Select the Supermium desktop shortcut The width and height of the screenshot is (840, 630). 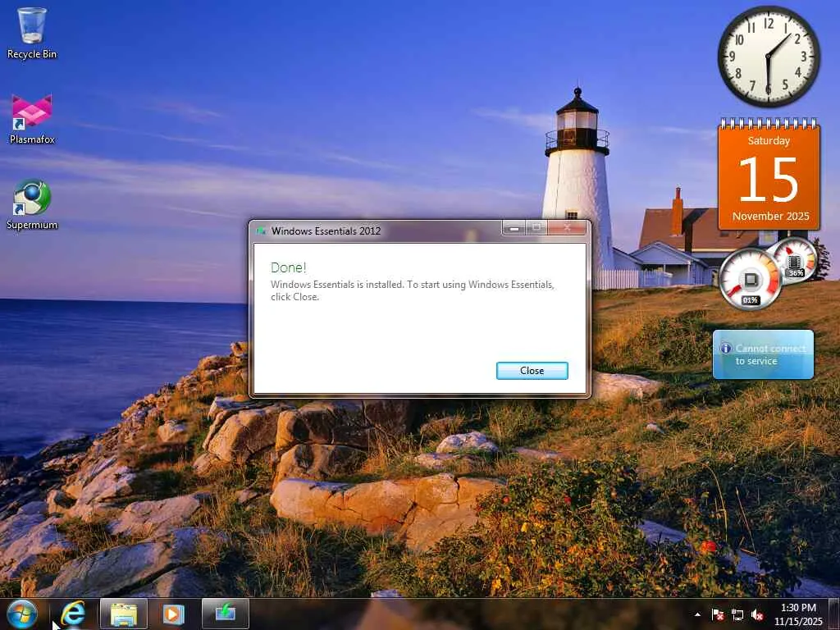coord(32,205)
